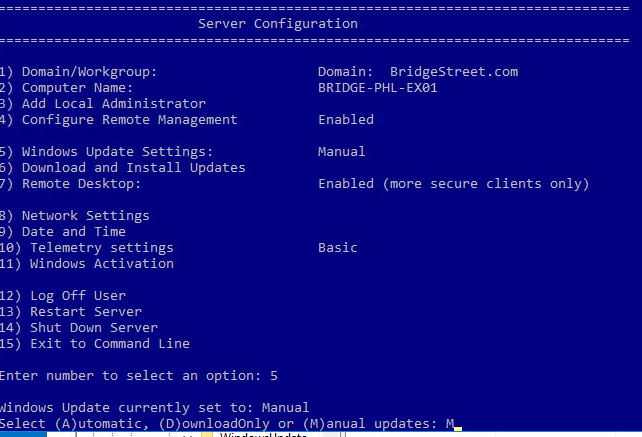
Task: Click the Domain/Workgroup option line
Action: (x=88, y=72)
